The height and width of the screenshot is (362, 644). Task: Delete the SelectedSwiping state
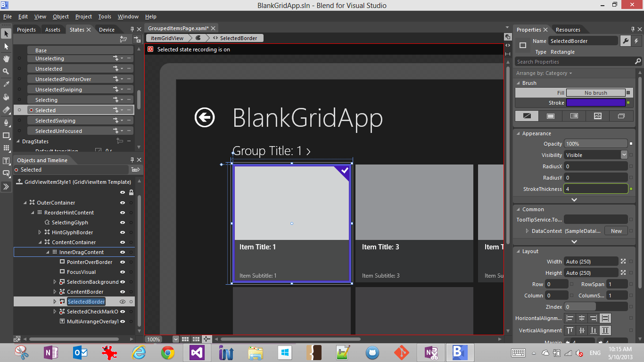129,121
